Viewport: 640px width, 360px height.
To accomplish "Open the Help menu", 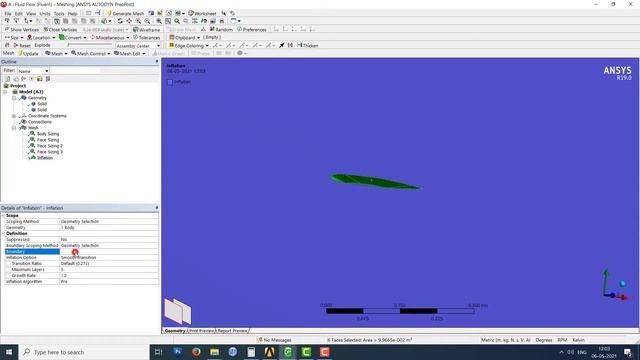I will 73,13.
